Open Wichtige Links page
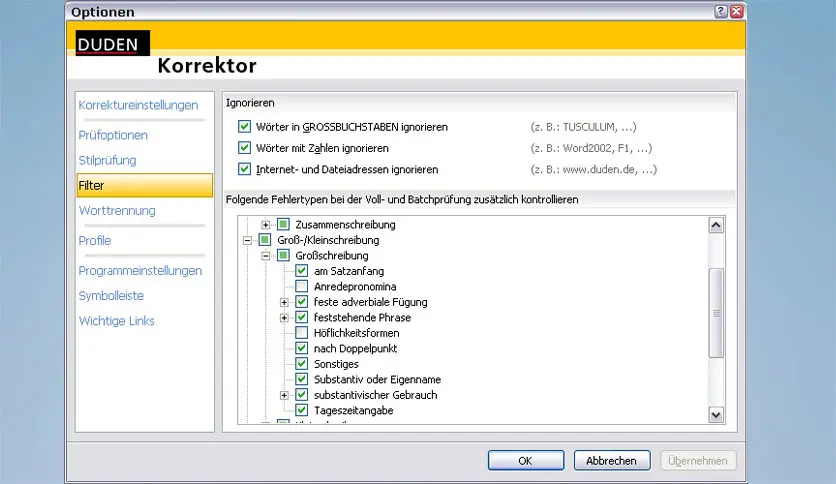Screen dimensions: 836x484 coord(117,320)
